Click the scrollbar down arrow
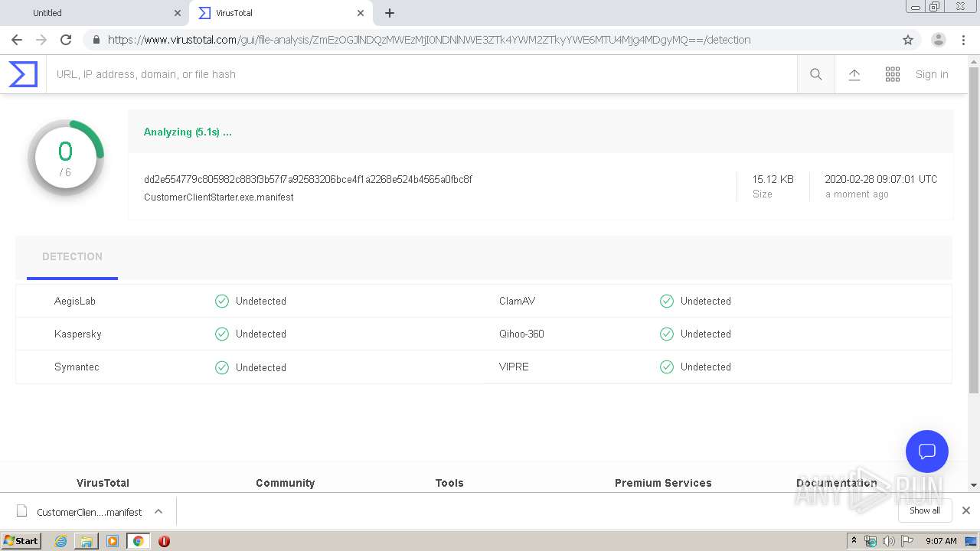The image size is (980, 551). point(974,485)
